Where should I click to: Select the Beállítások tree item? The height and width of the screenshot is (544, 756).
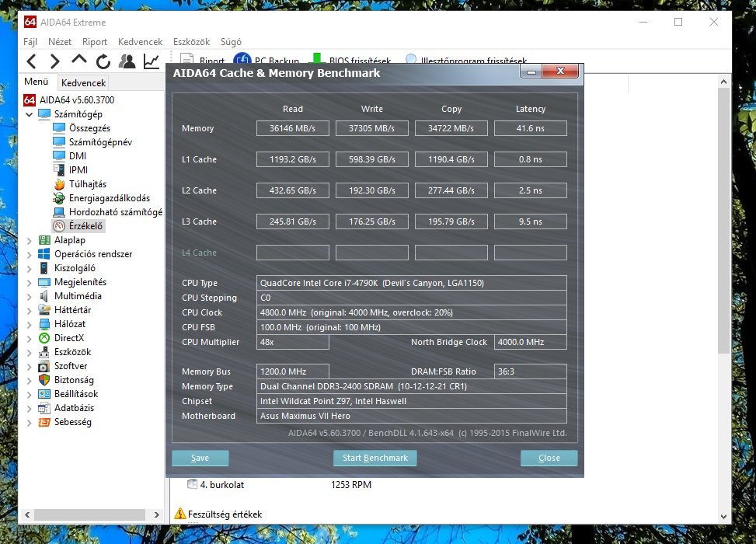pyautogui.click(x=75, y=393)
